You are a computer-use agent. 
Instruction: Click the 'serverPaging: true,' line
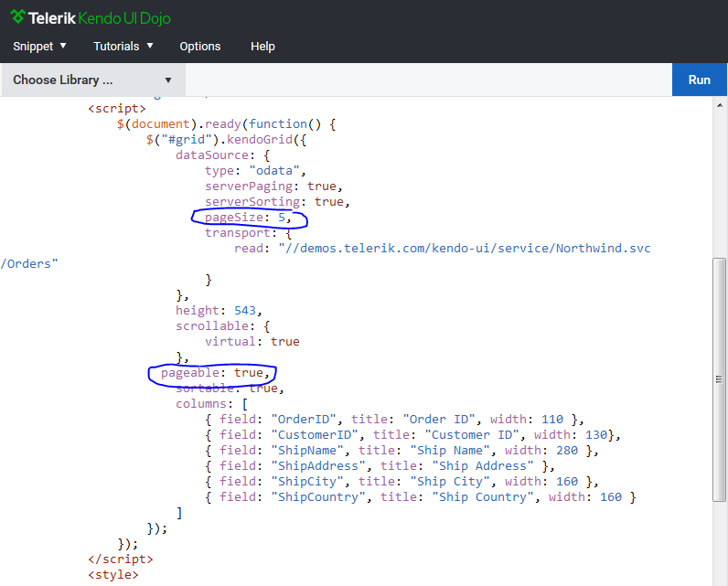click(274, 186)
